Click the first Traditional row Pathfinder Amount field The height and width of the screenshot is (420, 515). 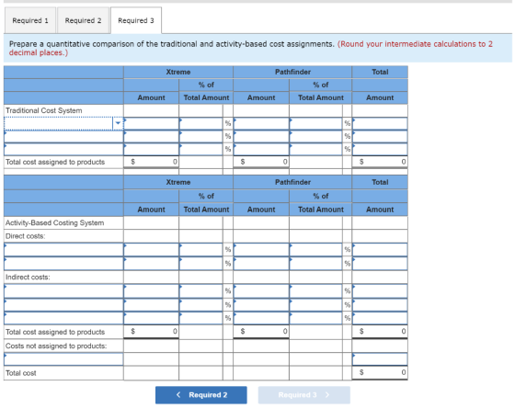[261, 123]
